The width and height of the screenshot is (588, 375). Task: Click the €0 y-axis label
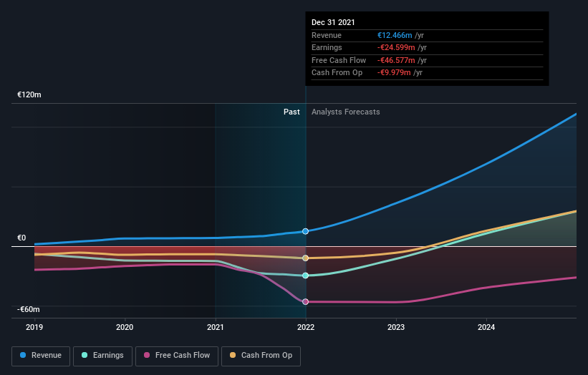point(21,238)
